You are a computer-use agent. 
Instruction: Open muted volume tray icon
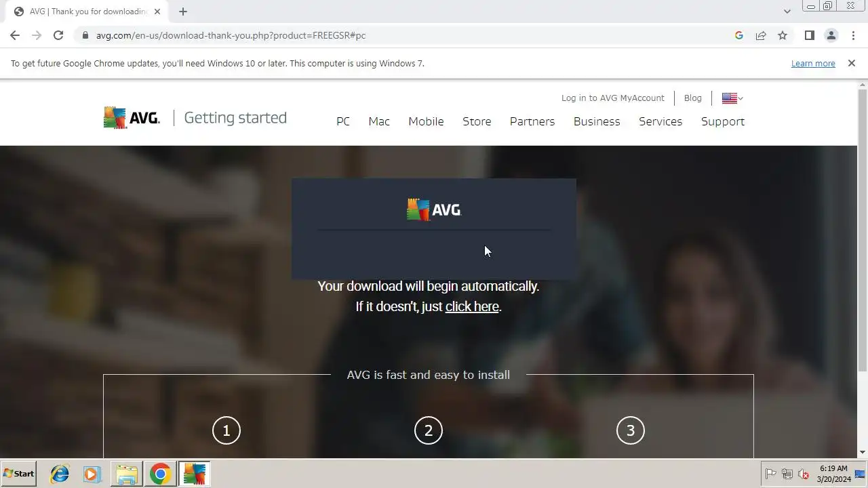coord(804,474)
